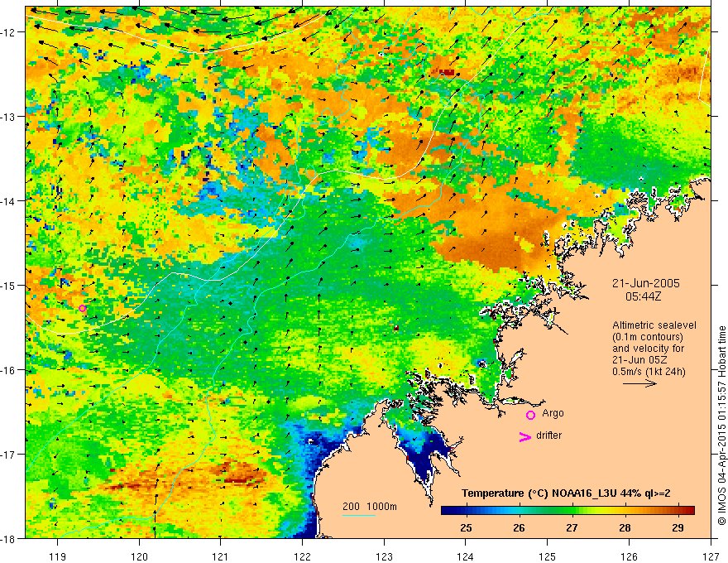Viewport: 728px width, 563px height.
Task: Click the cyan 200 1000m depth legend line
Action: 359,515
